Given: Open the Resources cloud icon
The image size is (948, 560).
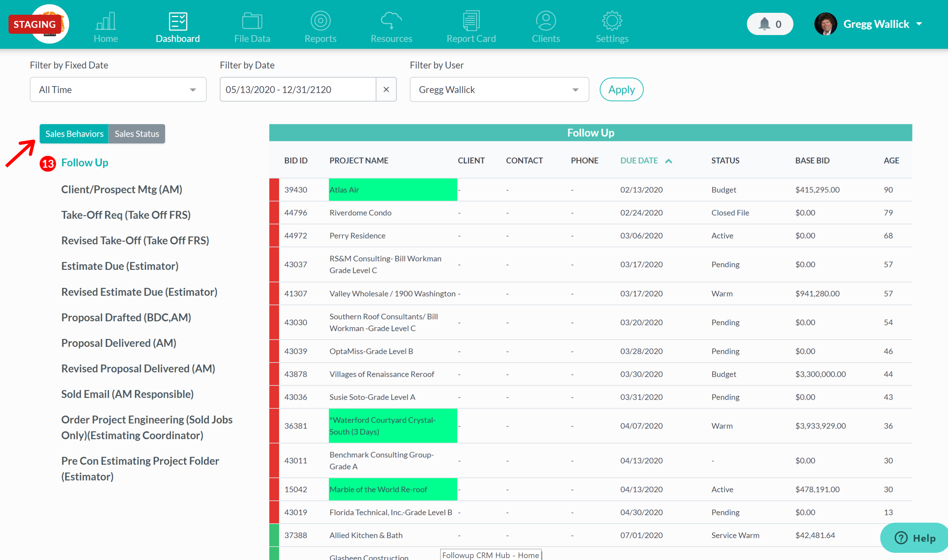Looking at the screenshot, I should (391, 20).
